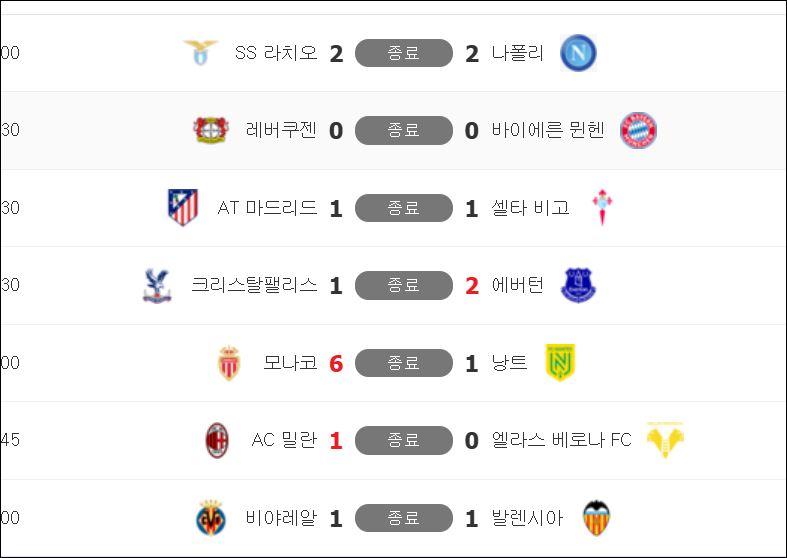Click the Bayern Munich logo
This screenshot has width=787, height=558.
point(638,130)
